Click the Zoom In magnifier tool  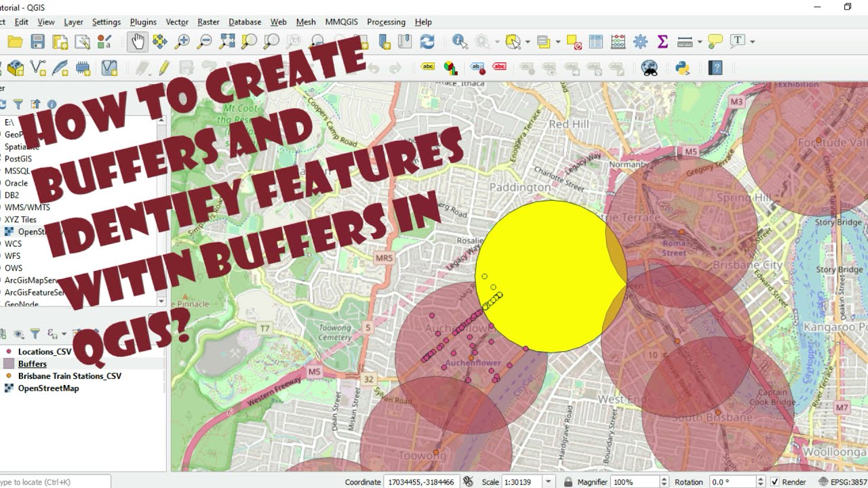182,42
